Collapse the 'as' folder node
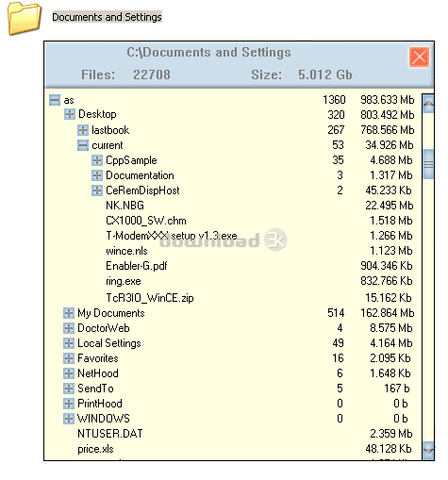Image resolution: width=448 pixels, height=480 pixels. pos(55,100)
